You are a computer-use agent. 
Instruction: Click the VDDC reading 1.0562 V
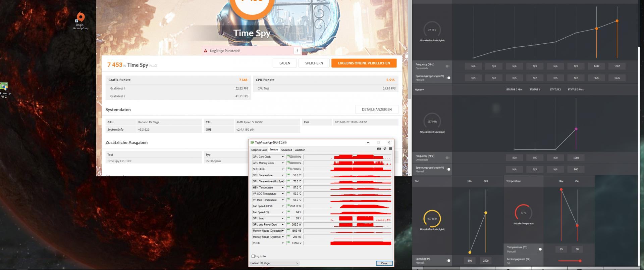296,243
